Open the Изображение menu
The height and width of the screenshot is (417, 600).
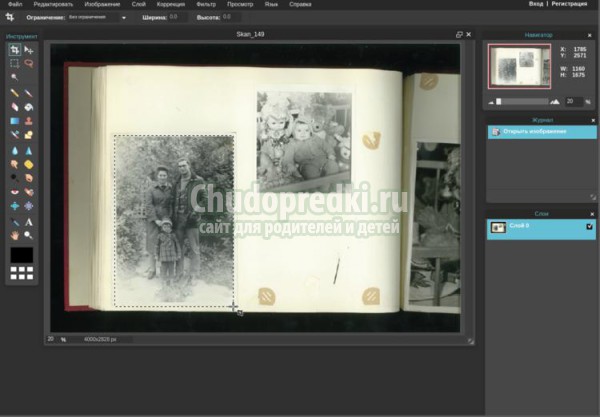tap(102, 4)
